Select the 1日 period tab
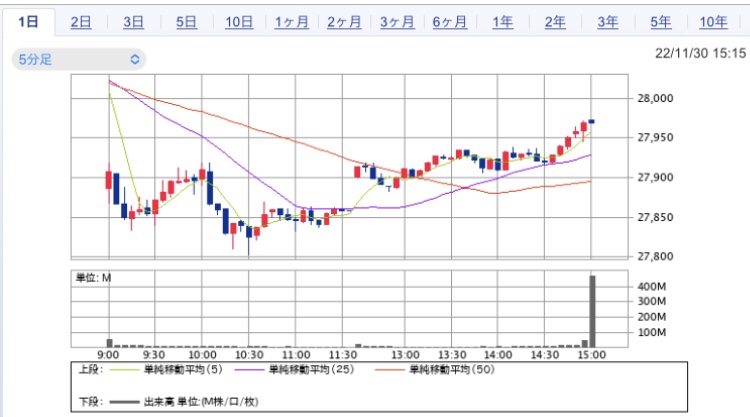The width and height of the screenshot is (750, 417). (x=28, y=22)
